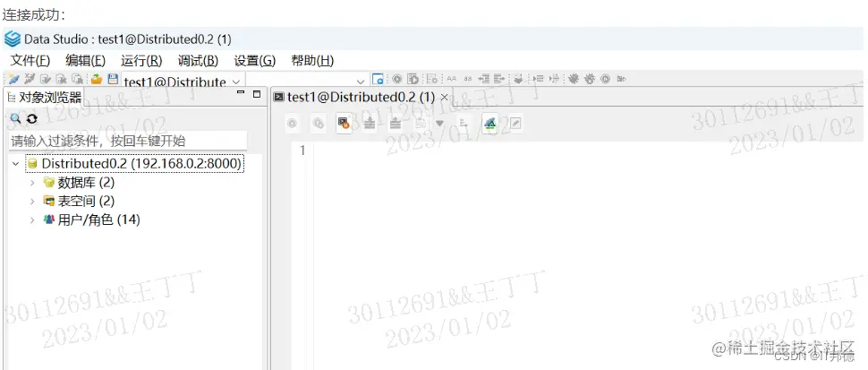Viewport: 868px width, 370px height.
Task: Click the blue-green execution plan icon
Action: 489,124
